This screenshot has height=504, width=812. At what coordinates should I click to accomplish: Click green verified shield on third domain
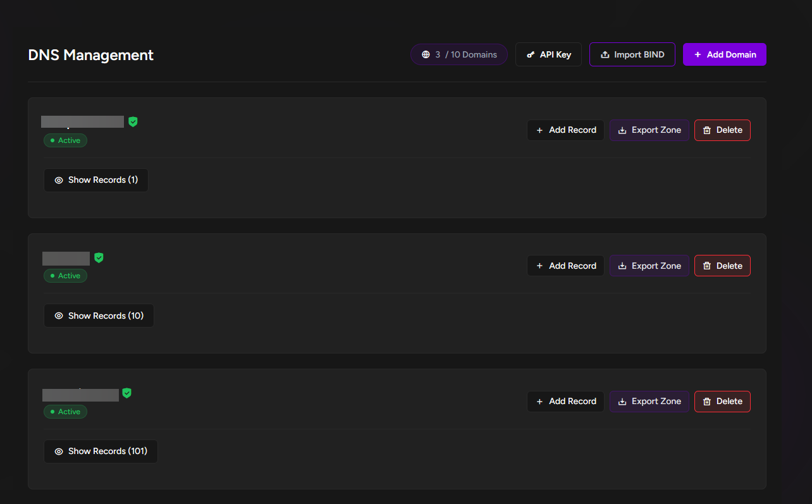pos(126,393)
